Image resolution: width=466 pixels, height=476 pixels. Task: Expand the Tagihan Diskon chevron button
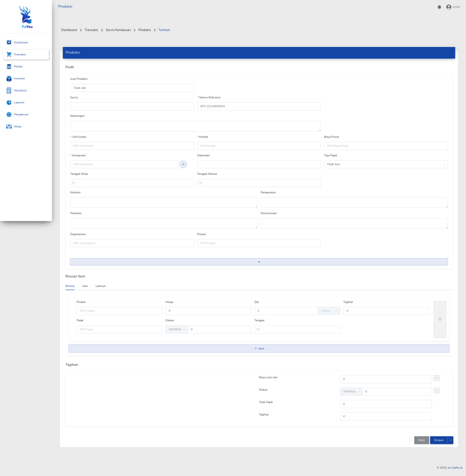coord(437,390)
